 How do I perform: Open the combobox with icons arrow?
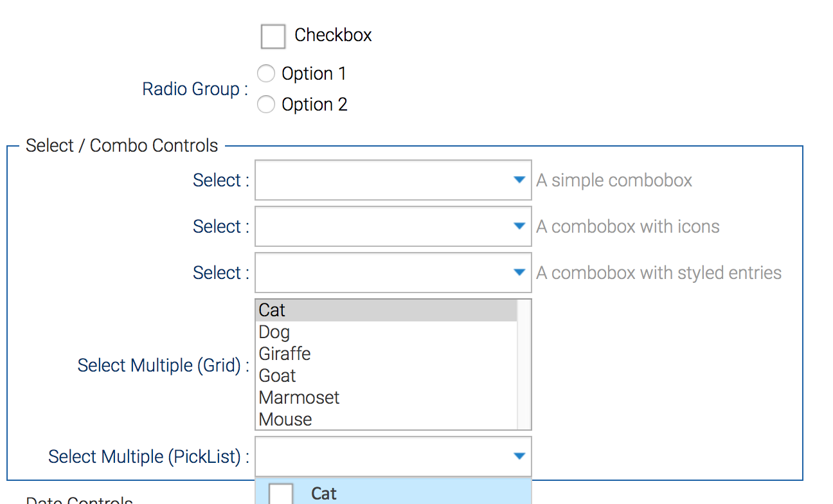coord(520,227)
